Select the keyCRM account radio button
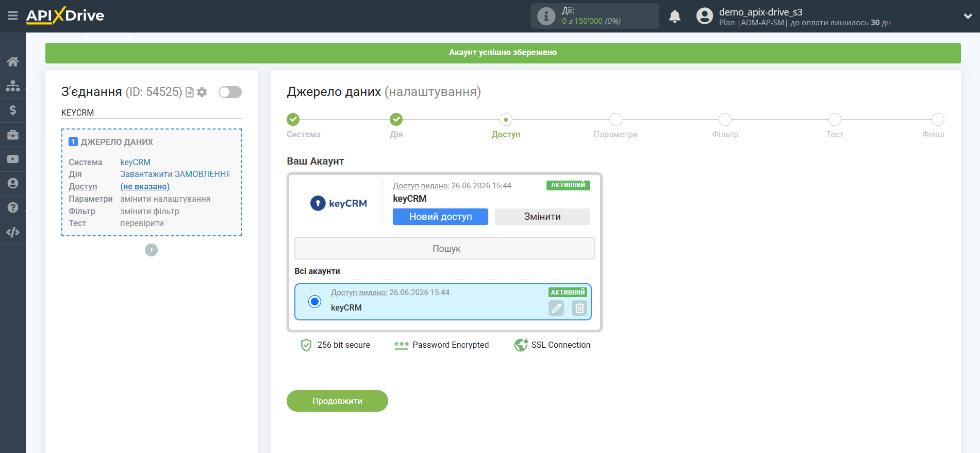The height and width of the screenshot is (453, 980). click(314, 301)
